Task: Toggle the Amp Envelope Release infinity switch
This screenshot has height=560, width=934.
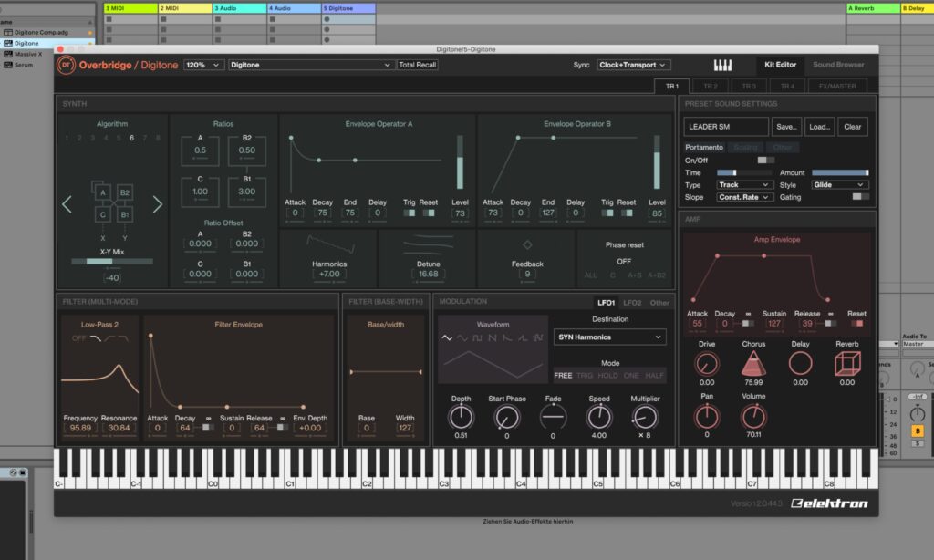Action: pyautogui.click(x=830, y=324)
